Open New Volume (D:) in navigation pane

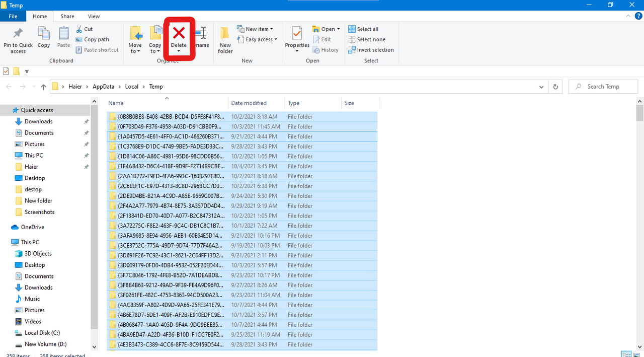point(45,344)
